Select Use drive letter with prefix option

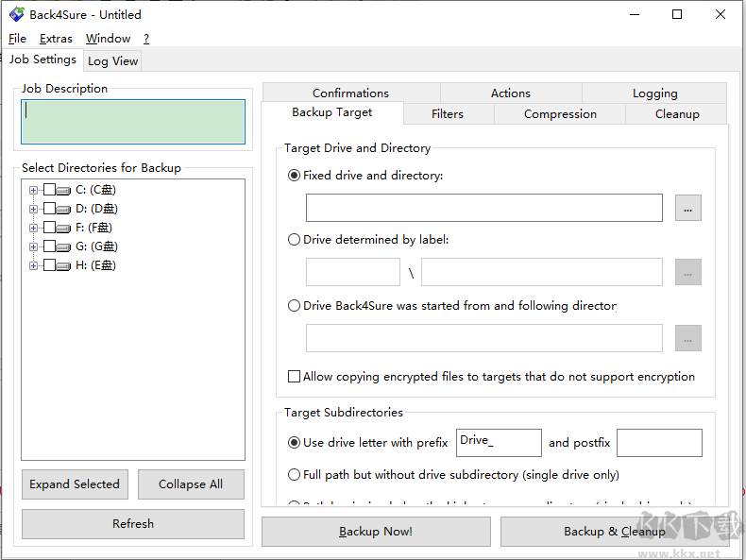(x=294, y=443)
